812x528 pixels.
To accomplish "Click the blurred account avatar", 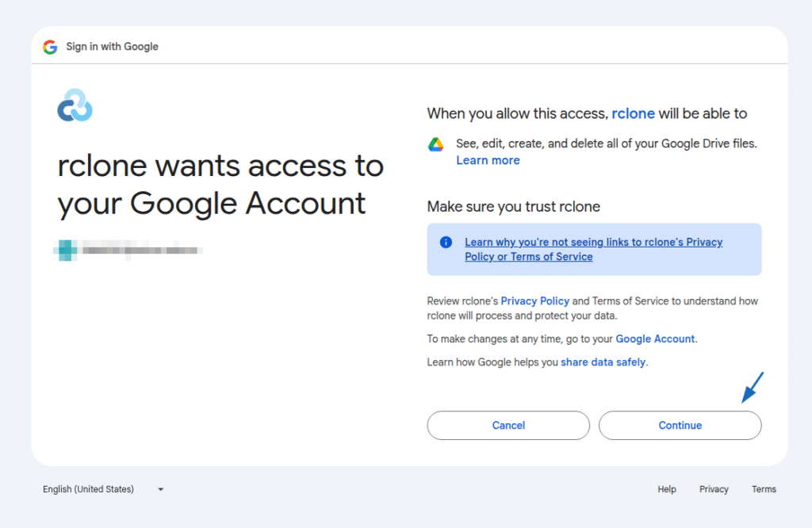I will click(67, 251).
